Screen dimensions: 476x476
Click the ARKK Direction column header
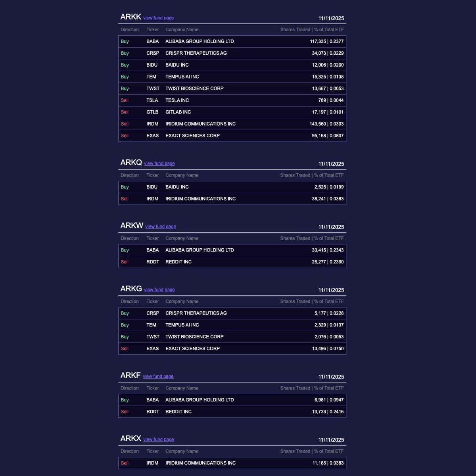click(130, 30)
